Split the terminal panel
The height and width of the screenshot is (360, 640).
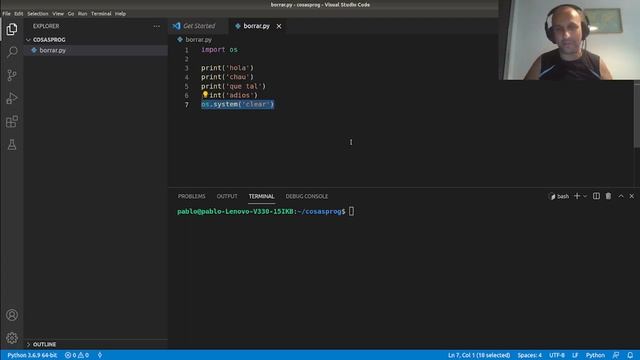point(596,196)
